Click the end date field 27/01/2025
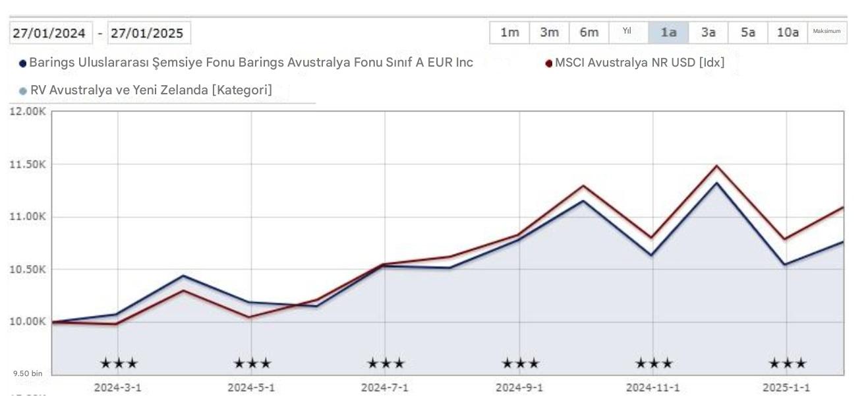This screenshot has height=403, width=868. click(149, 33)
